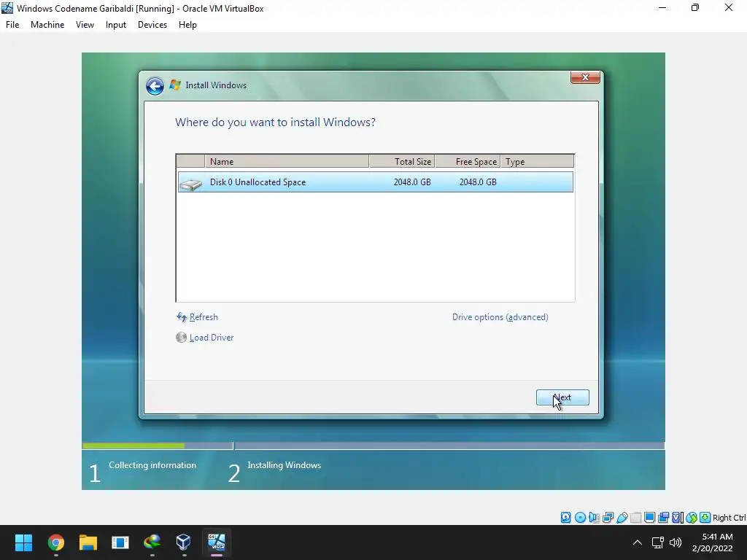
Task: Click the Right Ctrl host key label
Action: [729, 518]
